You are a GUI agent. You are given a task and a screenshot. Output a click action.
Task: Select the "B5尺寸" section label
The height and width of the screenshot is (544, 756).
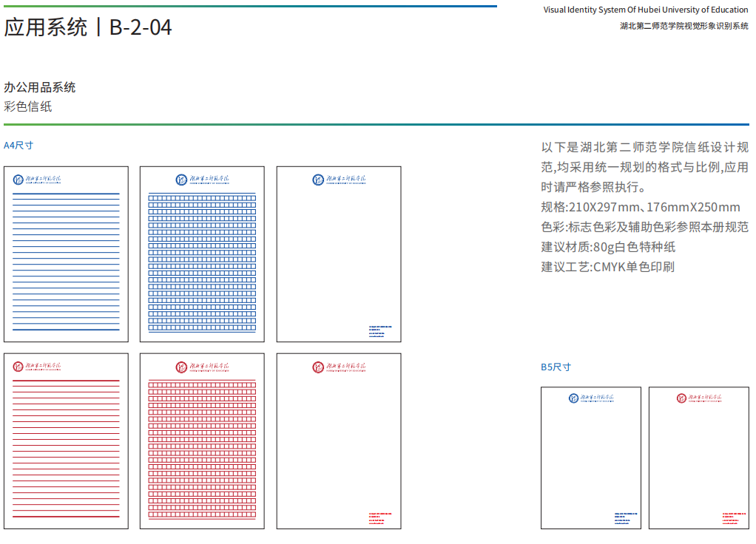pos(556,367)
